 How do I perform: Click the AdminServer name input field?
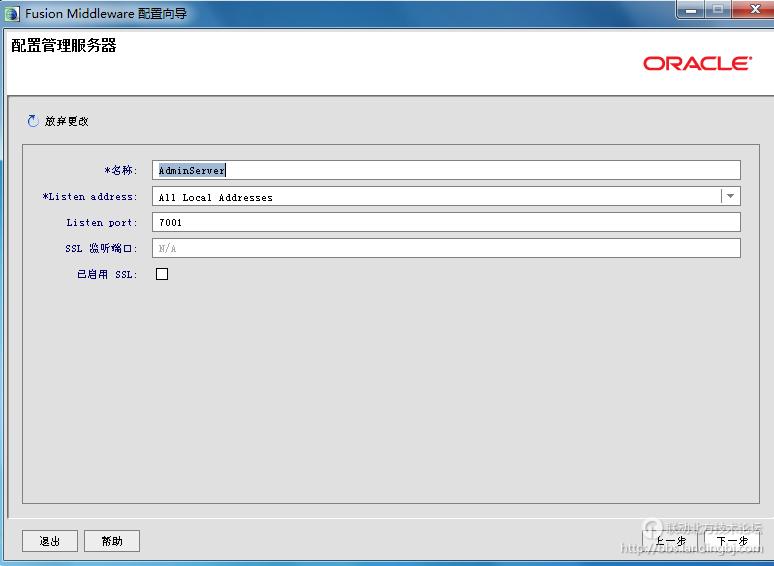tap(446, 171)
